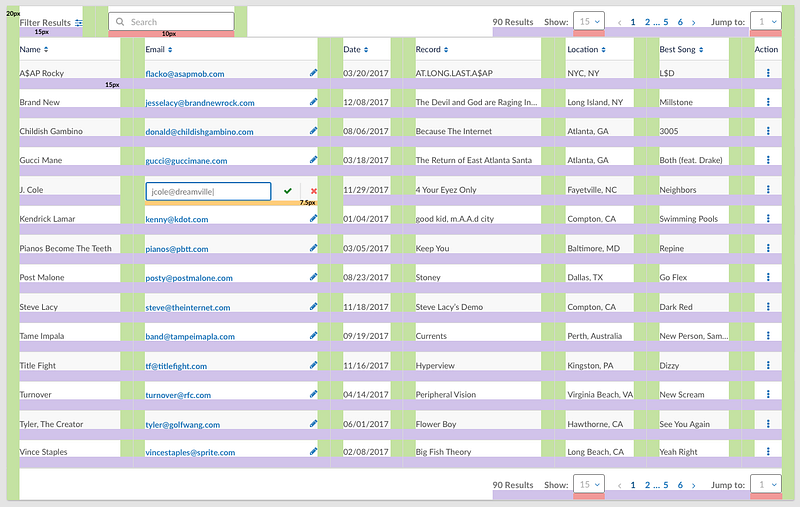
Task: Click previous page arrow in top pagination
Action: coord(619,22)
